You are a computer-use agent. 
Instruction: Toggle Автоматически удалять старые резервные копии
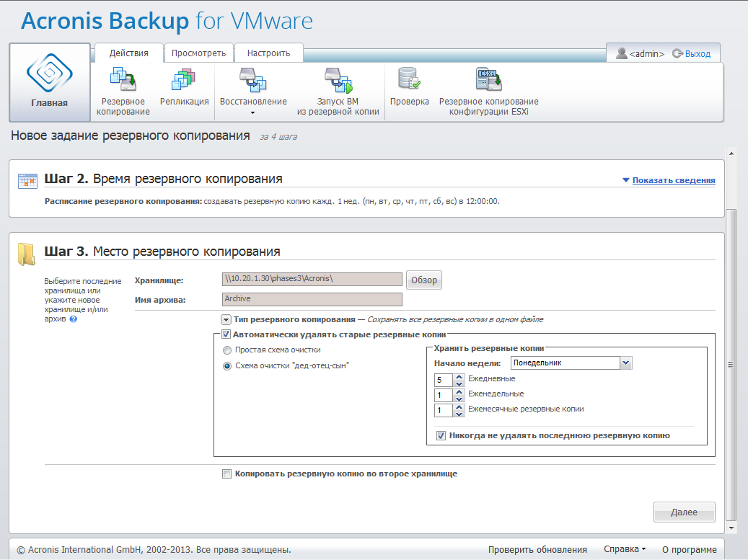pyautogui.click(x=226, y=334)
